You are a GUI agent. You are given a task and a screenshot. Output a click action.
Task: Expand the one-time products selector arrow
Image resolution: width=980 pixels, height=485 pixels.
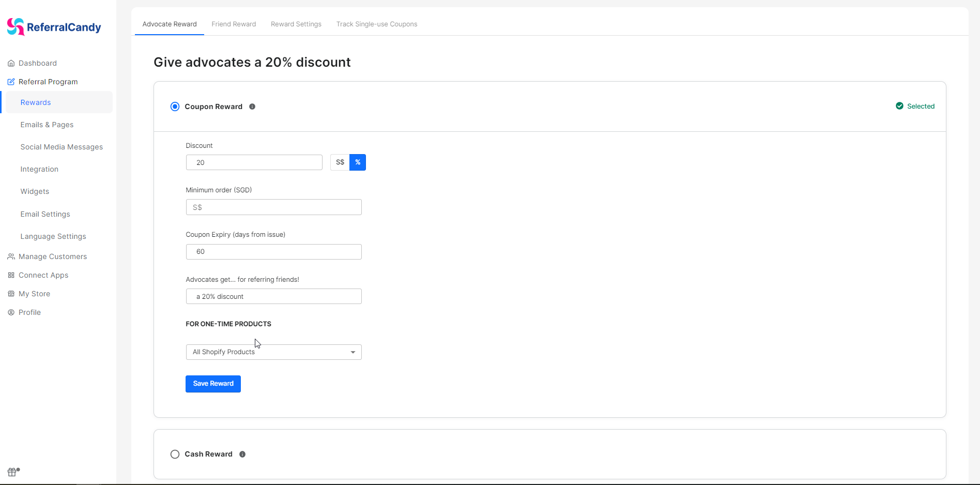pos(353,352)
